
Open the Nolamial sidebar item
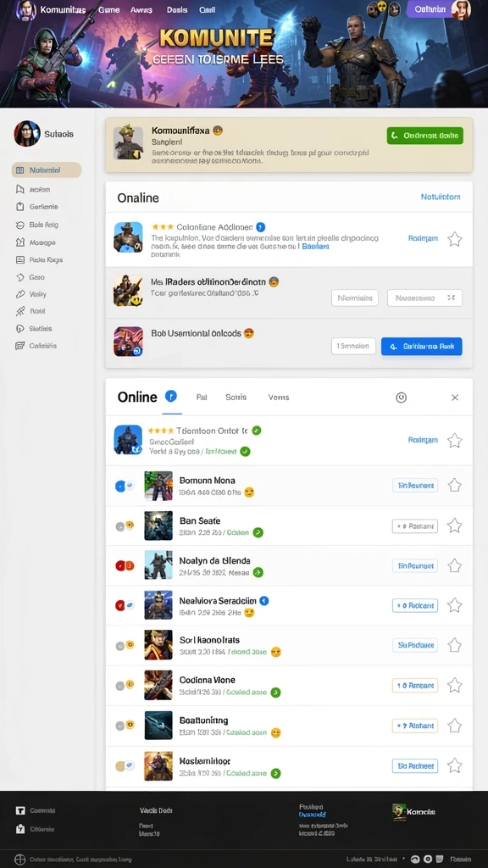(47, 170)
